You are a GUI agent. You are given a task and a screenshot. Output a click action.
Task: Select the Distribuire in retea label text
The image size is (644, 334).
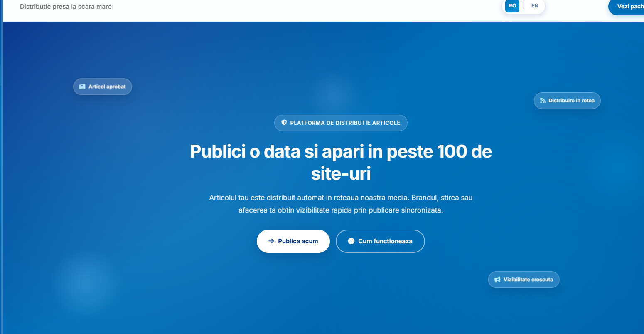[571, 101]
